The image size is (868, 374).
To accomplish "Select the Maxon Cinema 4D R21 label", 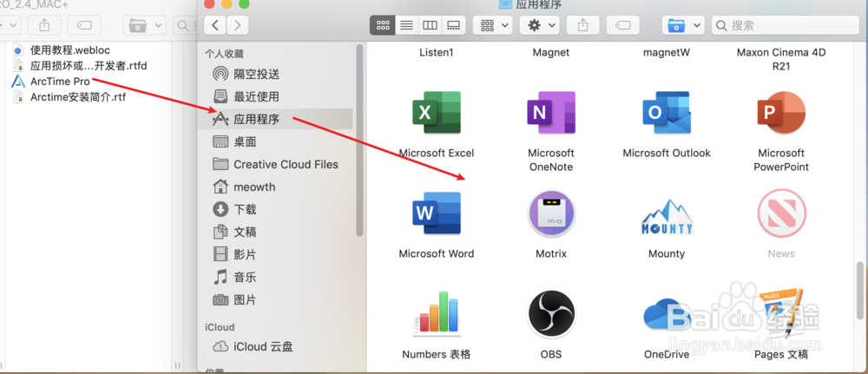I will pos(781,59).
